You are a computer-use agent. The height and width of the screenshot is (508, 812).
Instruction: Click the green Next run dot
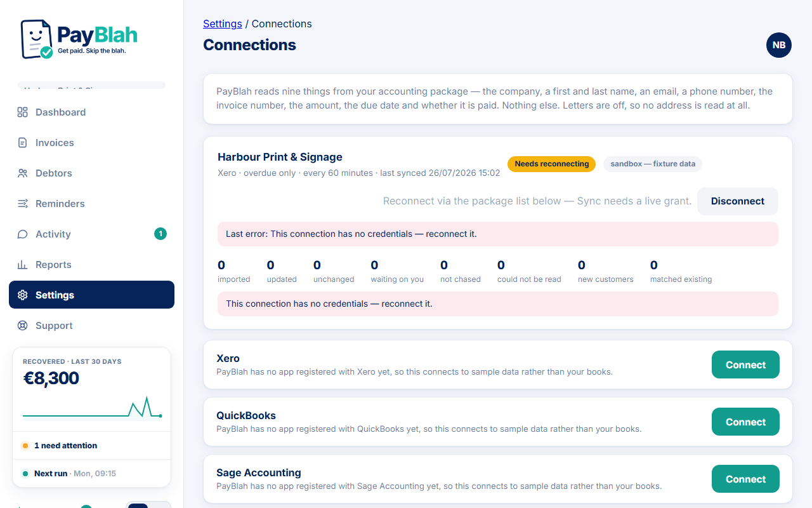[x=25, y=474]
